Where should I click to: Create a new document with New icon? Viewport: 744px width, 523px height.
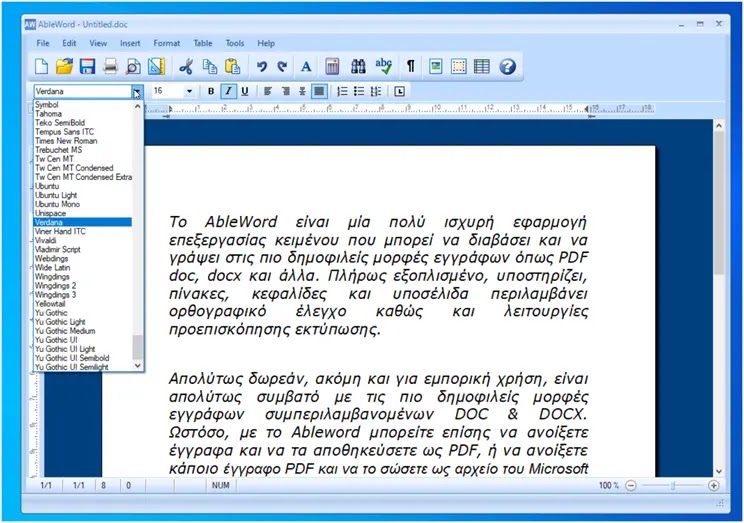42,66
